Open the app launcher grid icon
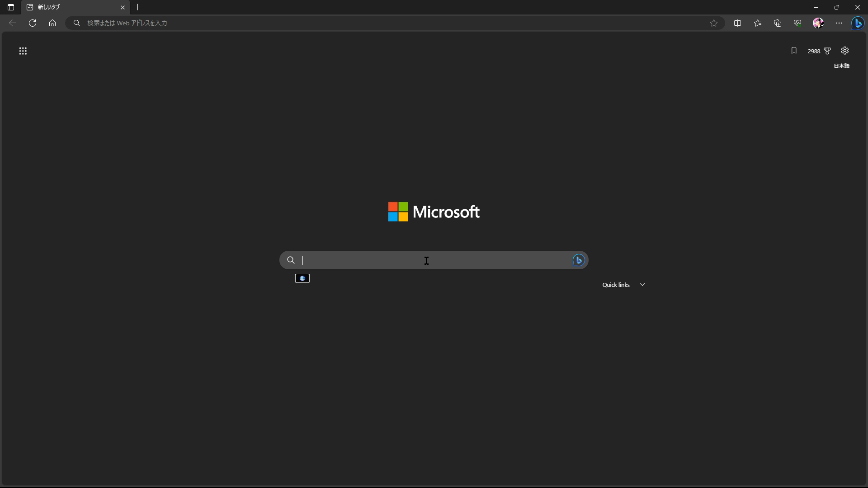Screen dimensions: 868x488 pyautogui.click(x=23, y=51)
